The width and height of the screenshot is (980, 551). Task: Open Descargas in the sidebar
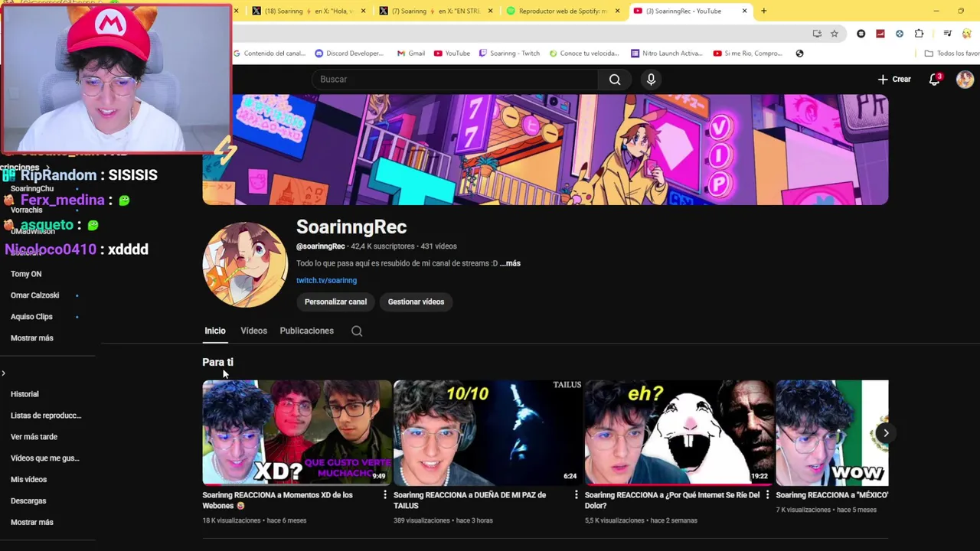(x=28, y=501)
